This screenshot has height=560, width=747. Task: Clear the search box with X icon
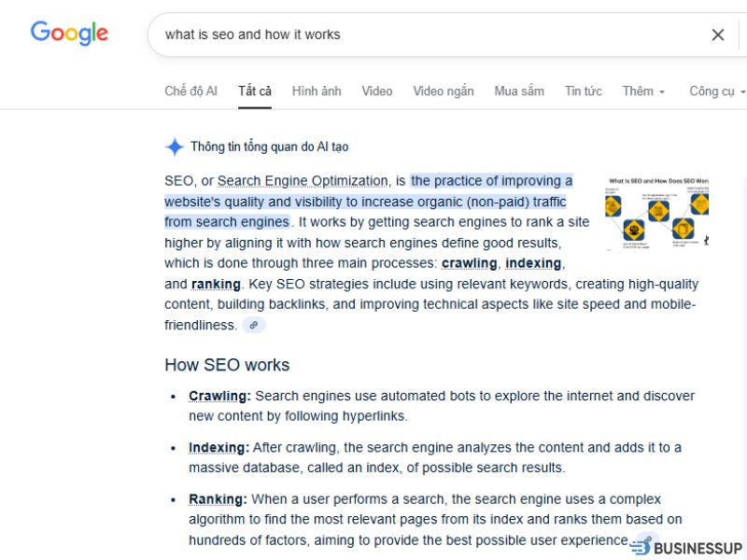[x=718, y=35]
